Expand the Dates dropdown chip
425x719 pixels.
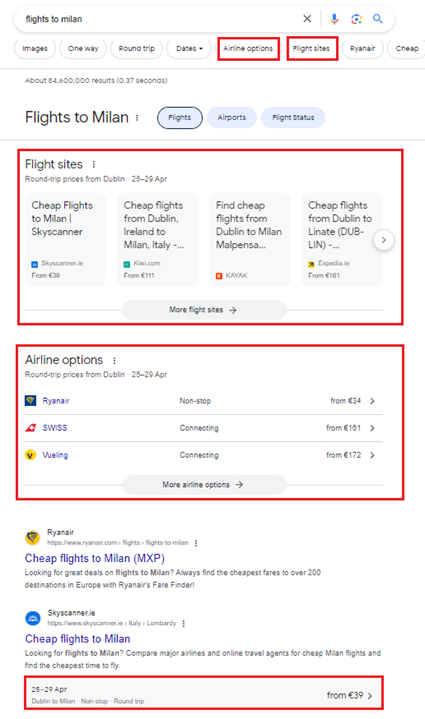189,49
